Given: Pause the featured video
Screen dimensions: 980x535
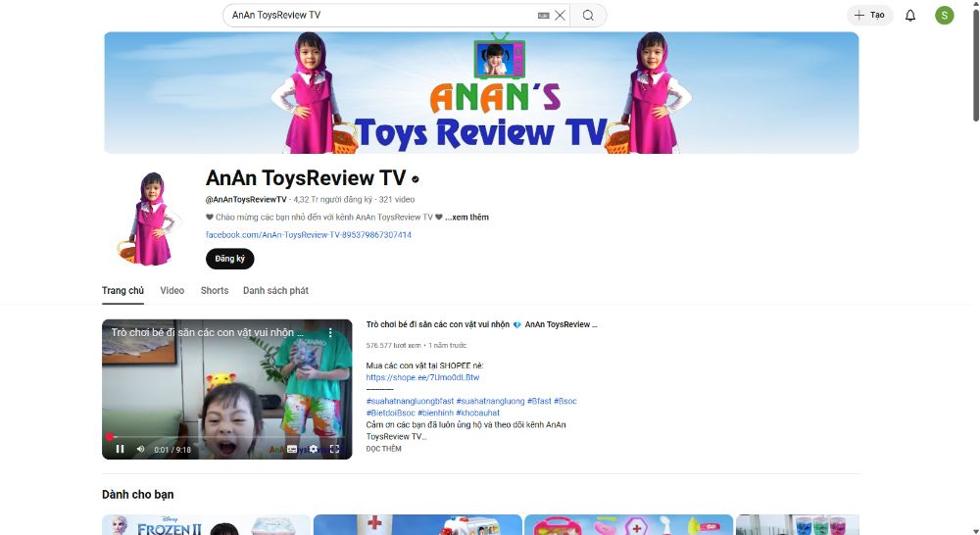Looking at the screenshot, I should pos(120,449).
